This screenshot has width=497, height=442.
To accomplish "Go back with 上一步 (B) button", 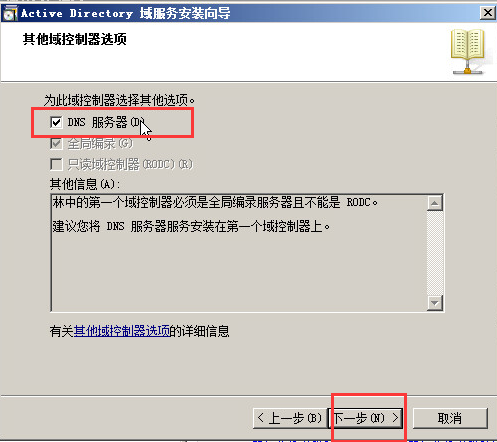I will pos(289,418).
